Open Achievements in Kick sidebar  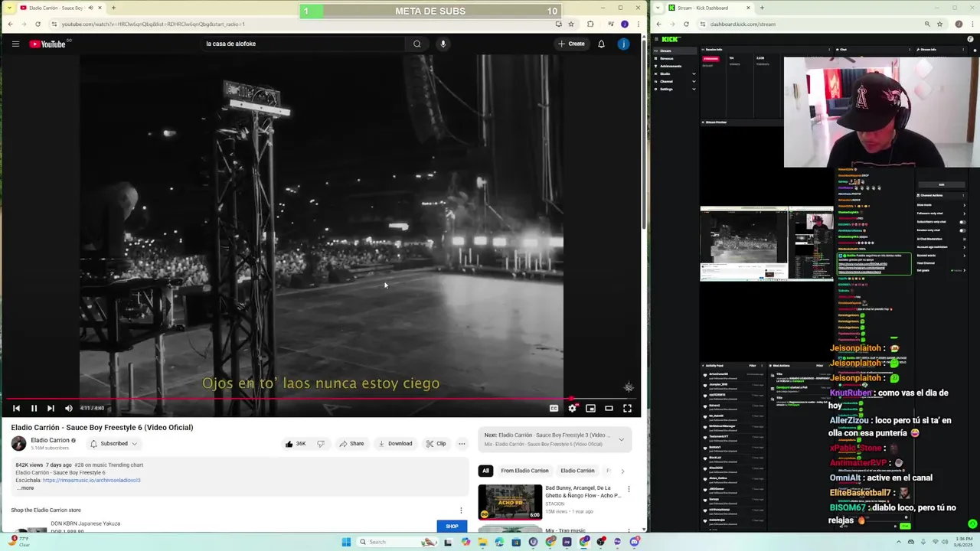[674, 66]
